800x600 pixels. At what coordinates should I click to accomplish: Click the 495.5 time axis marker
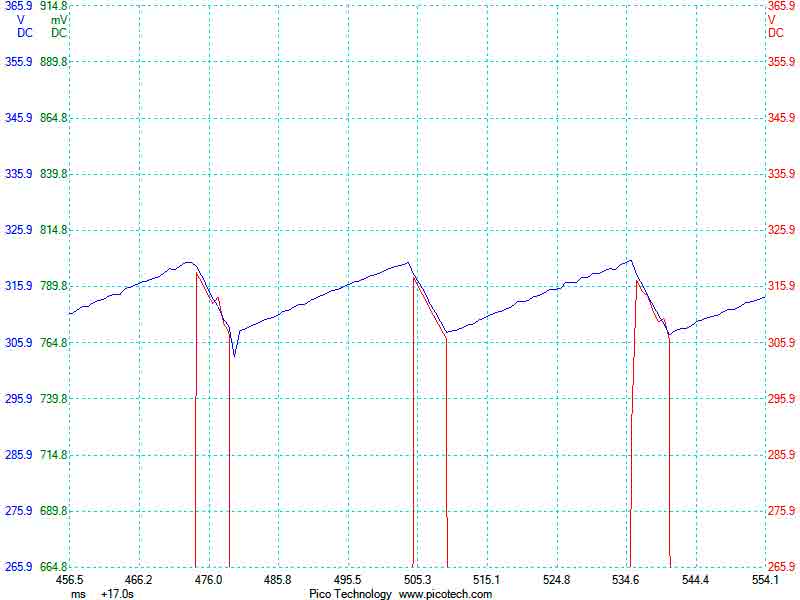[347, 580]
